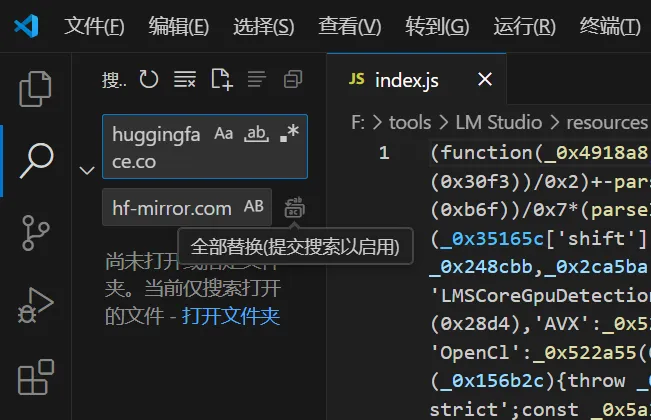Open the 查看(V) menu
This screenshot has width=651, height=420.
(350, 27)
